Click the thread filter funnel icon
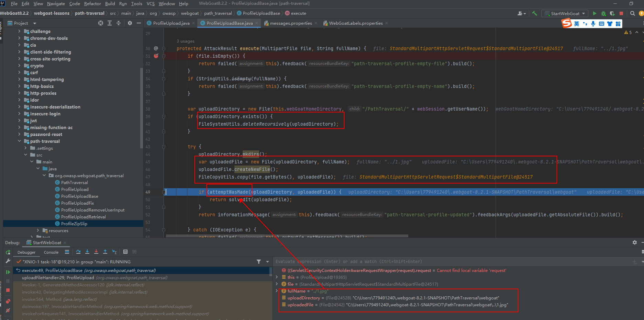The width and height of the screenshot is (644, 320). 259,262
